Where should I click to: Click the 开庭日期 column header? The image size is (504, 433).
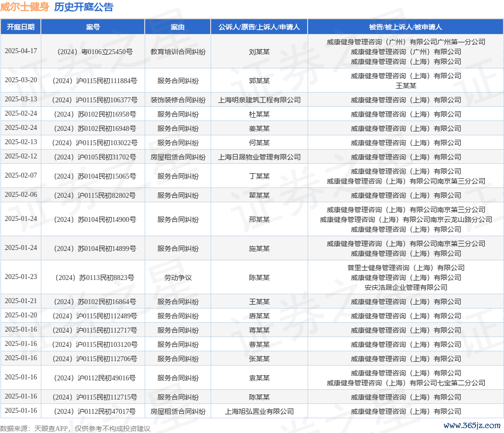21,27
